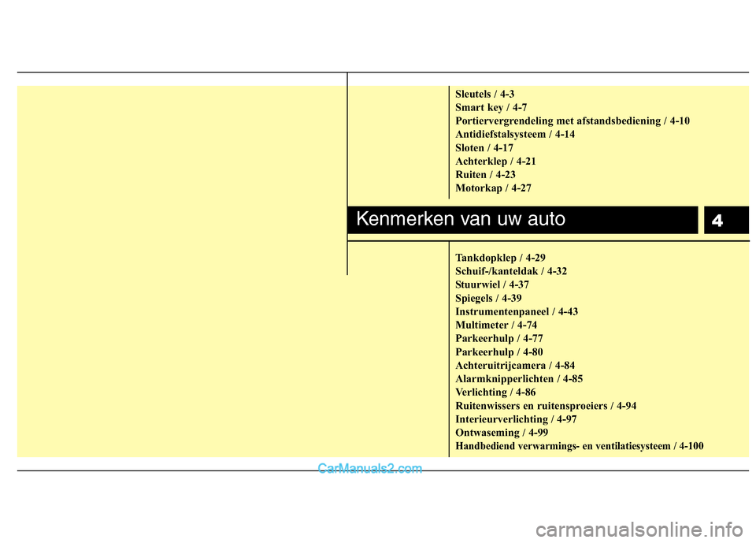Click Portiervergrendeling met afstandsbediening / 4-10
Viewport: 756px width, 543px height.
tap(573, 121)
